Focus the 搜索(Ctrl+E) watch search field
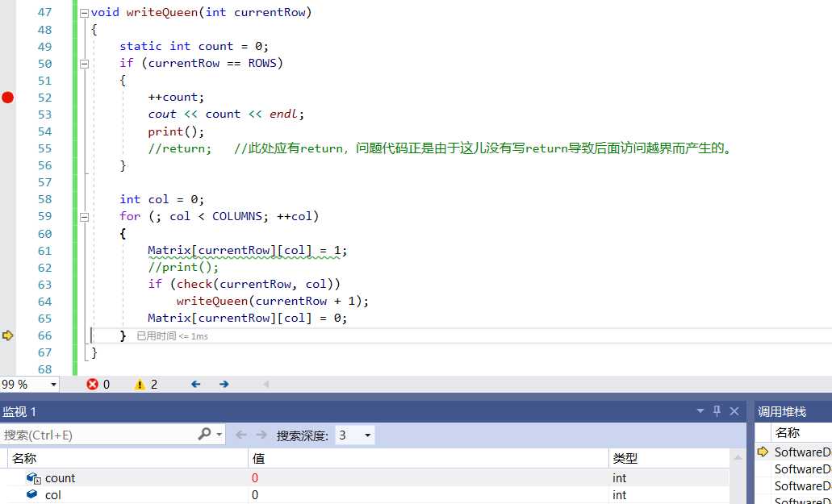 pos(98,435)
